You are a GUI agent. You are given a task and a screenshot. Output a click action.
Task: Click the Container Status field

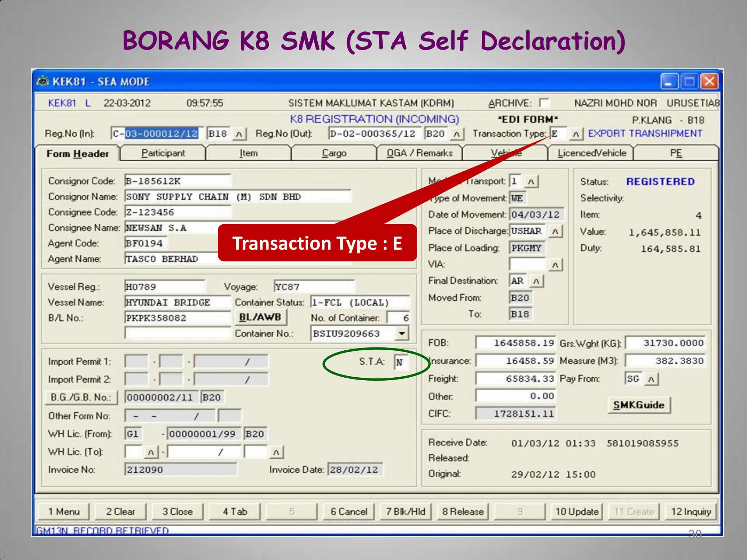[360, 303]
